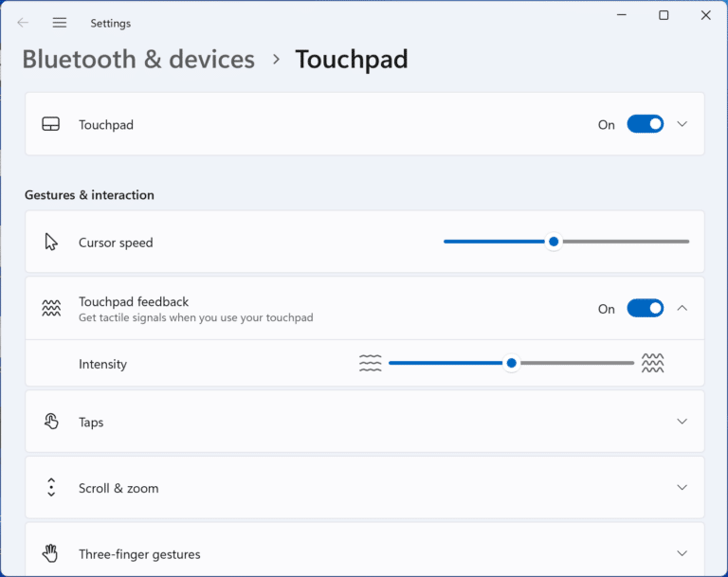Viewport: 728px width, 577px height.
Task: Expand the Taps section
Action: [682, 422]
